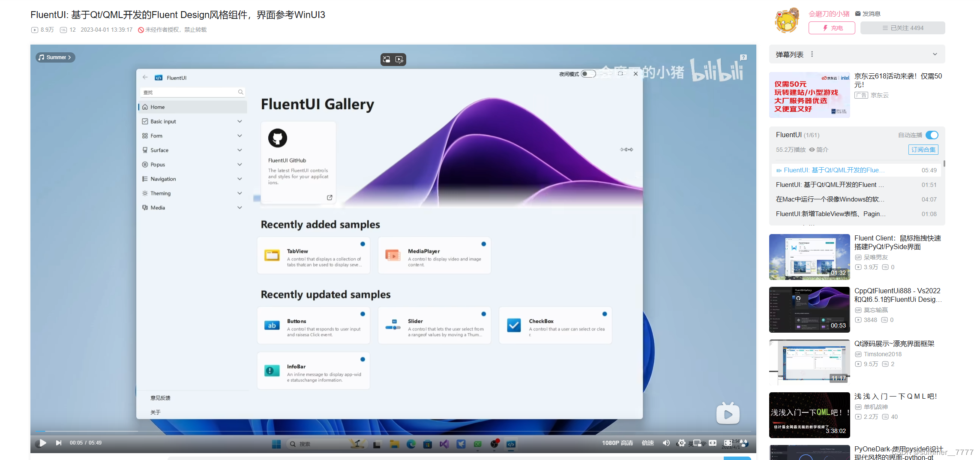Open Microsoft Edge from the taskbar
This screenshot has width=980, height=460.
coord(411,444)
